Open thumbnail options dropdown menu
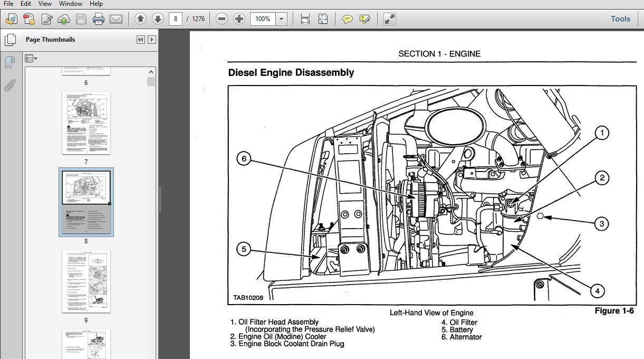644x359 pixels. tap(31, 58)
